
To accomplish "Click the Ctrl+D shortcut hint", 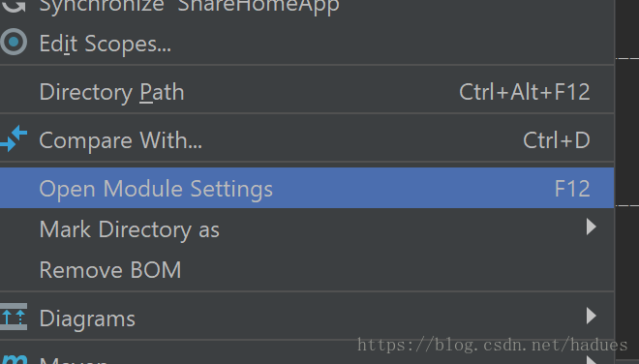I will click(x=557, y=140).
